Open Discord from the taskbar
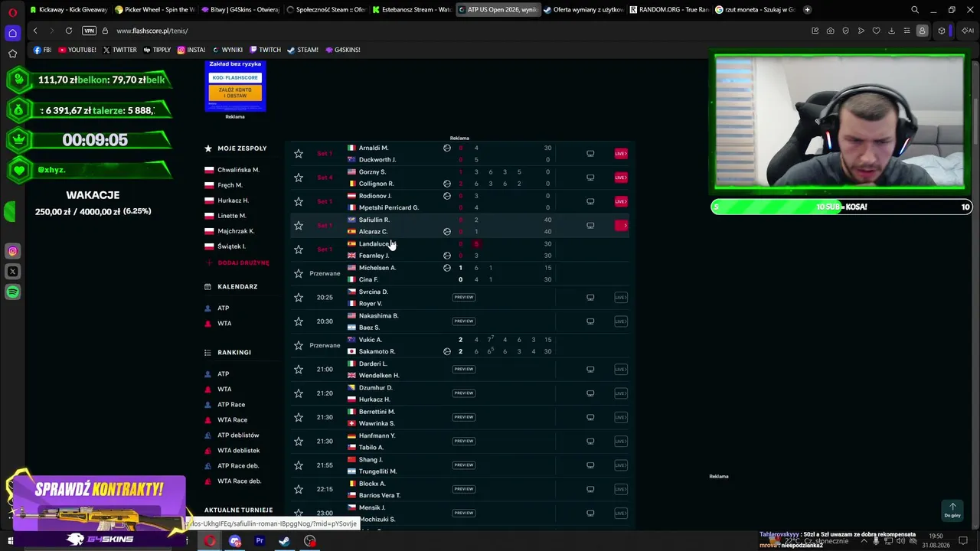Image resolution: width=980 pixels, height=551 pixels. pos(235,541)
